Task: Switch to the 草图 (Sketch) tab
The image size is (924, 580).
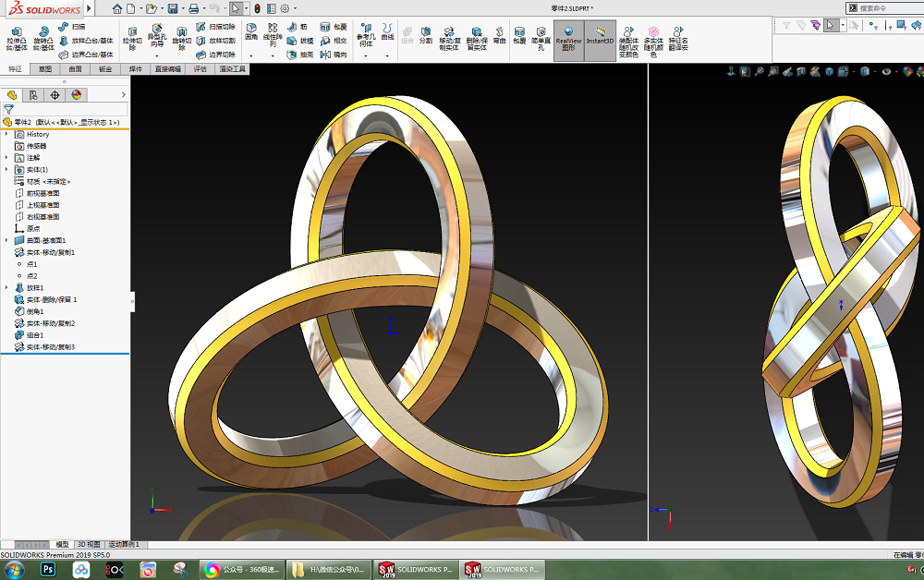Action: pos(45,69)
